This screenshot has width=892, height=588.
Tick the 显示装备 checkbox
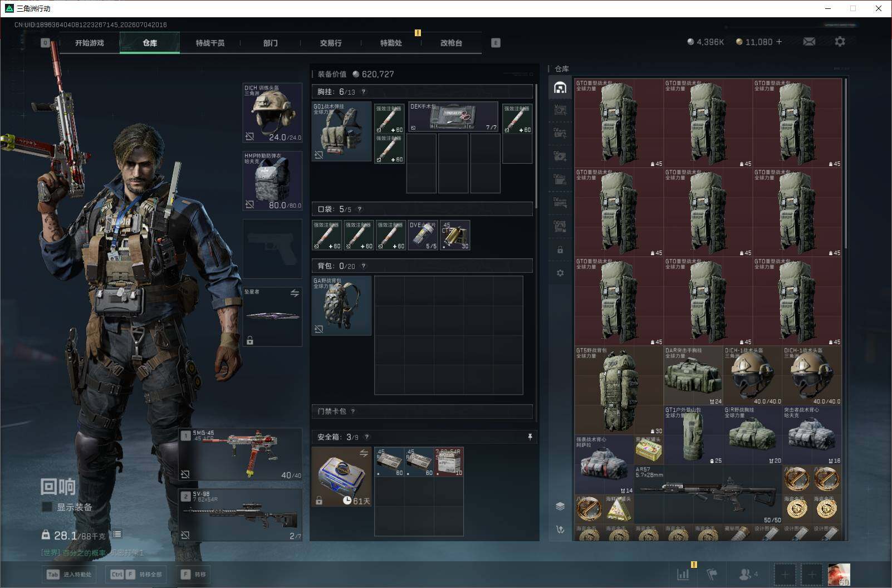click(x=47, y=507)
